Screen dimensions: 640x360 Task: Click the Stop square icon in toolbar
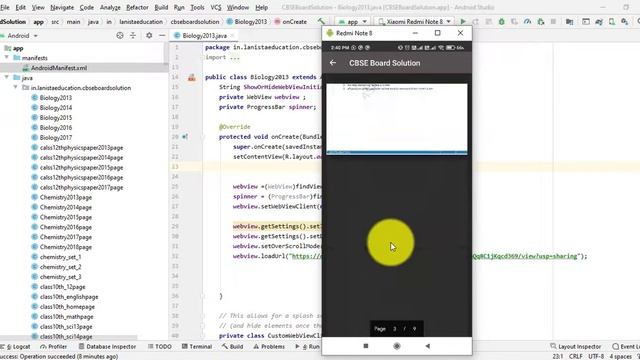click(x=553, y=22)
